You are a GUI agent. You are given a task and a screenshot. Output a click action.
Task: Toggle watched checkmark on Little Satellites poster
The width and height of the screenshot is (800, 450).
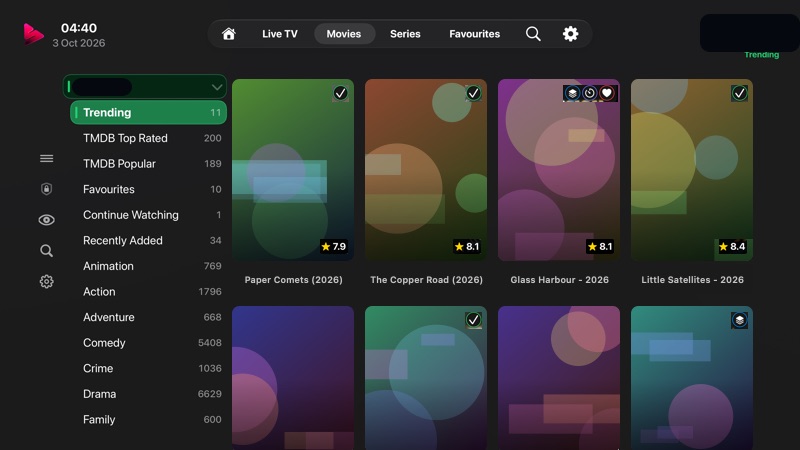pos(739,93)
